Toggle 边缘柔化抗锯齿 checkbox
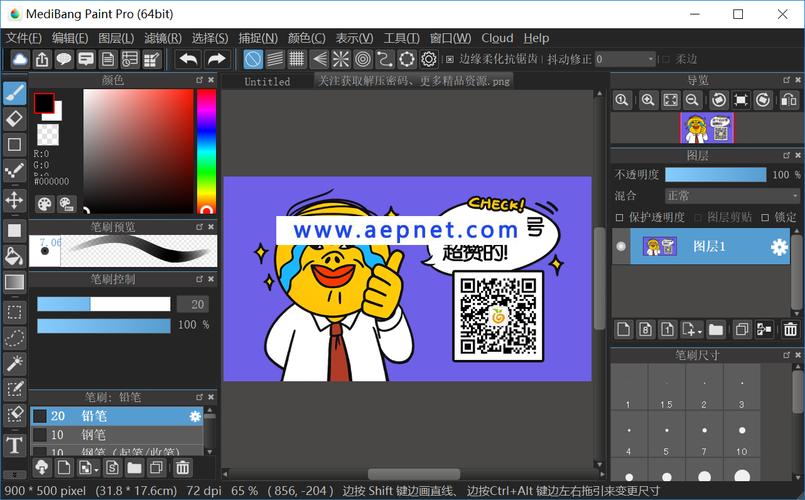This screenshot has height=500, width=805. click(x=450, y=60)
